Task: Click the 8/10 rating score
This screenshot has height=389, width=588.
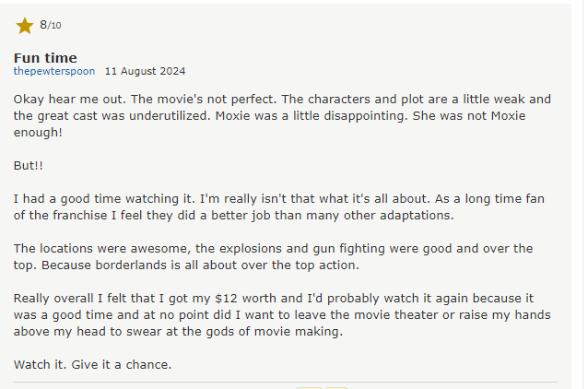Action: pyautogui.click(x=51, y=25)
